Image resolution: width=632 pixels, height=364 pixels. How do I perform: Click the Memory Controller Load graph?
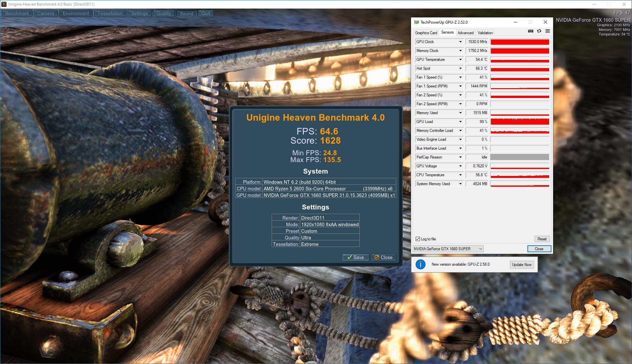coord(520,131)
